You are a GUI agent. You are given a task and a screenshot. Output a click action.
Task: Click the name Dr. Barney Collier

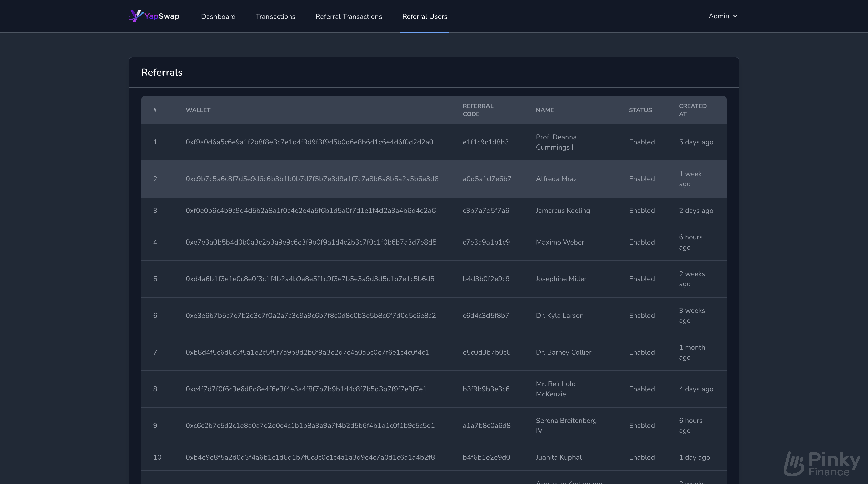(x=563, y=352)
